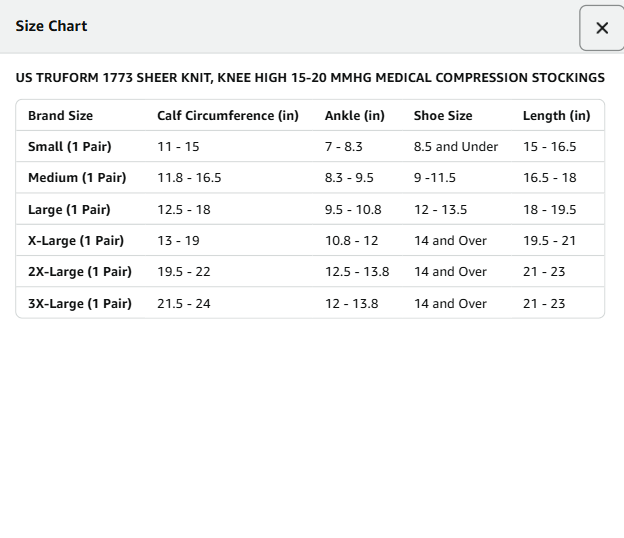624x538 pixels.
Task: Click length value '19.5 - 21'
Action: [x=550, y=241]
